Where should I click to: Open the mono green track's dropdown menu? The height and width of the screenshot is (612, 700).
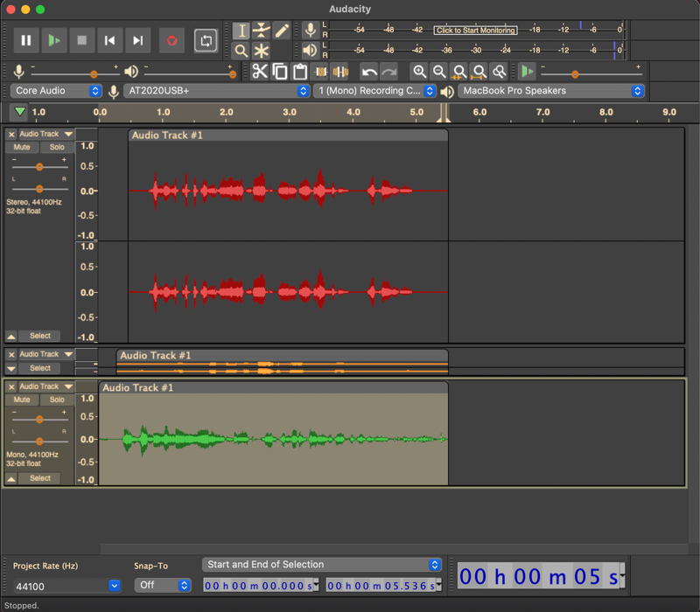click(x=46, y=386)
